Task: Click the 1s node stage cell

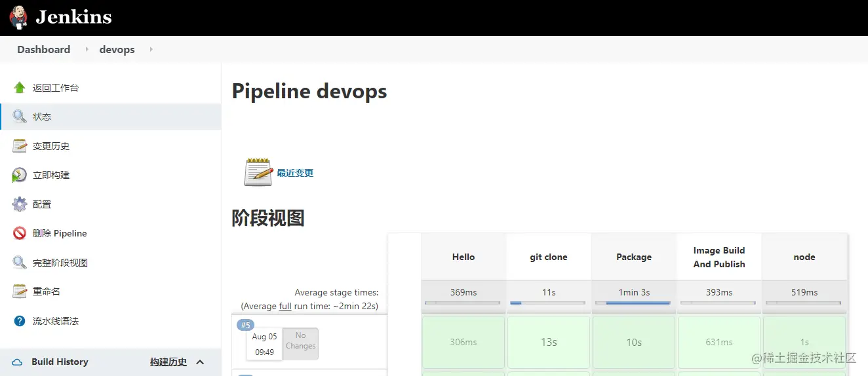Action: point(804,342)
